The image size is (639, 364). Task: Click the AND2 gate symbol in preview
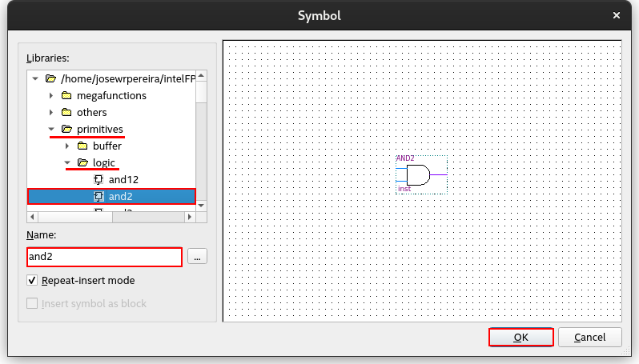[420, 174]
